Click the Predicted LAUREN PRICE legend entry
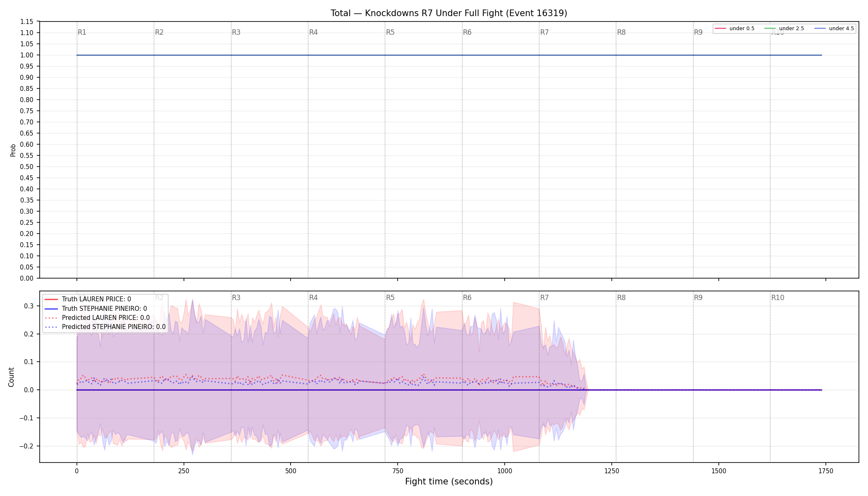Screen dimensions: 868x496 point(97,318)
